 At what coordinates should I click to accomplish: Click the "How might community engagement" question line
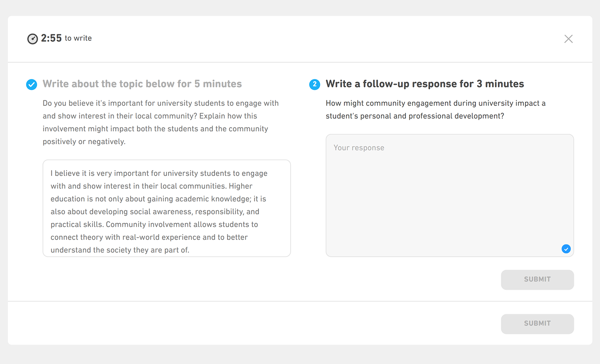point(435,103)
